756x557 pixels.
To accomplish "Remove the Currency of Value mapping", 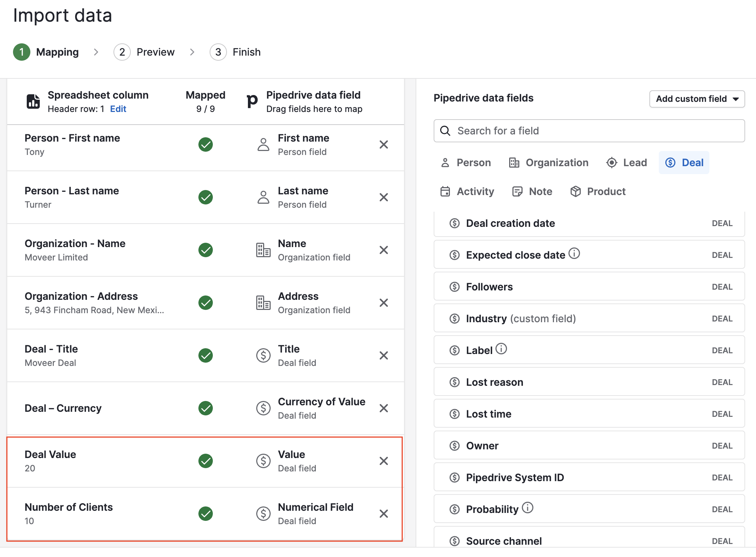I will click(x=383, y=408).
